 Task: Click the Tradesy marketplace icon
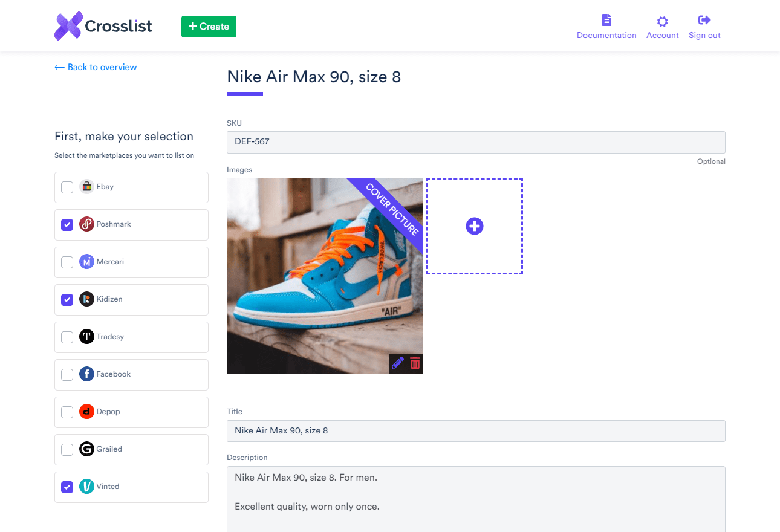(x=86, y=337)
